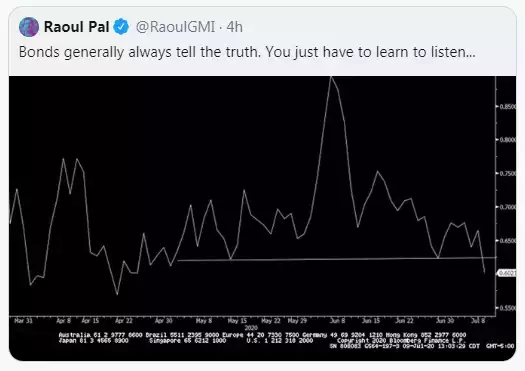Click the last price tag on the right axis
The width and height of the screenshot is (525, 371).
(x=507, y=273)
